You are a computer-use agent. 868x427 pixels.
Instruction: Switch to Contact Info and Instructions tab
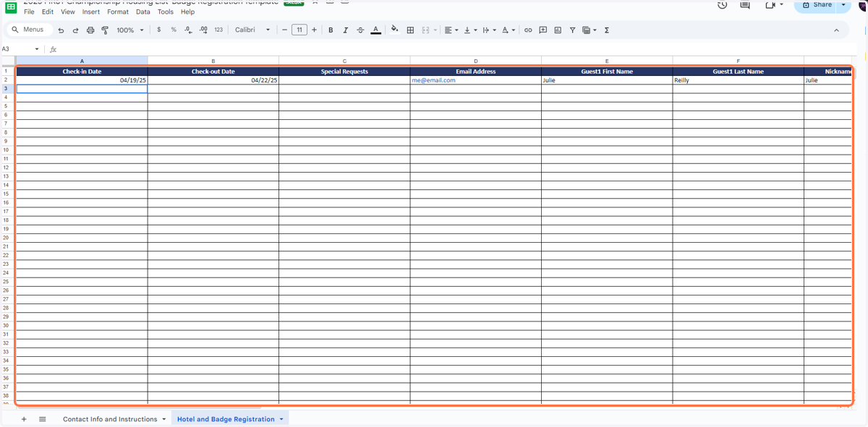click(x=110, y=419)
